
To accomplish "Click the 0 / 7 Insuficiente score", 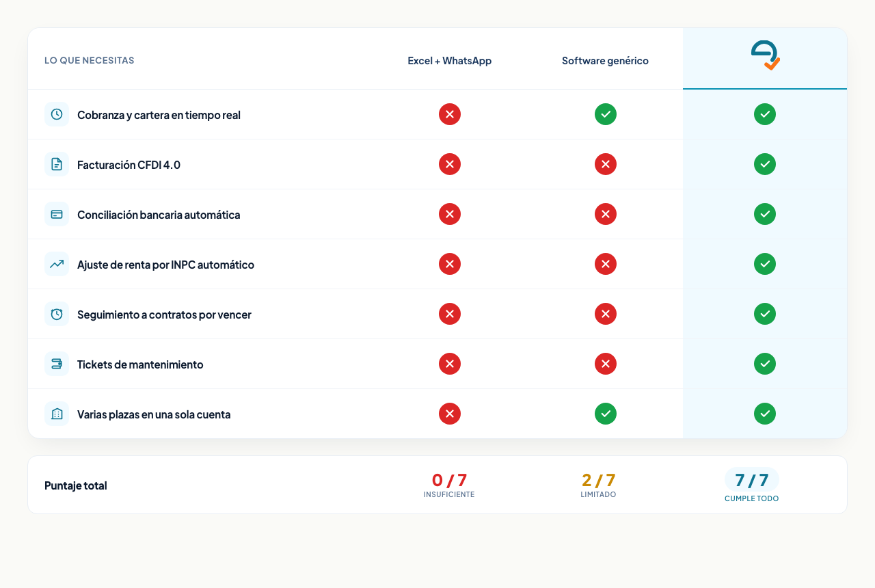I will coord(449,485).
